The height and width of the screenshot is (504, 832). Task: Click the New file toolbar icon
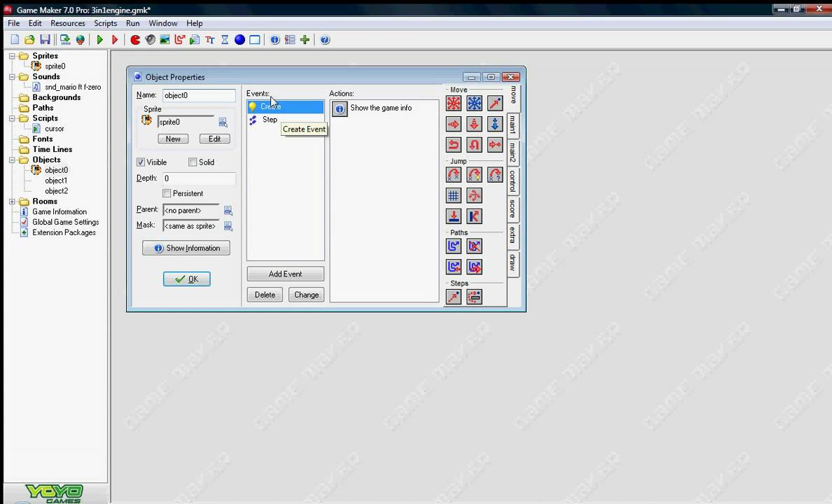tap(15, 40)
